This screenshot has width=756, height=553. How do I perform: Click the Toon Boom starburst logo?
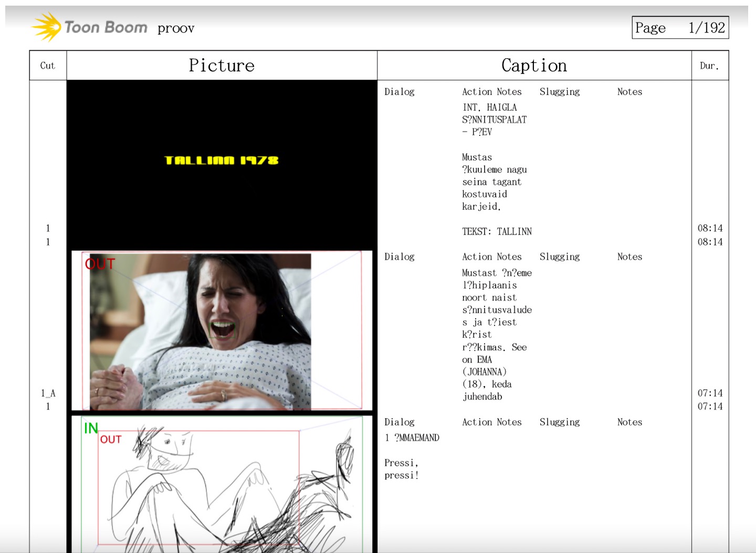click(46, 27)
